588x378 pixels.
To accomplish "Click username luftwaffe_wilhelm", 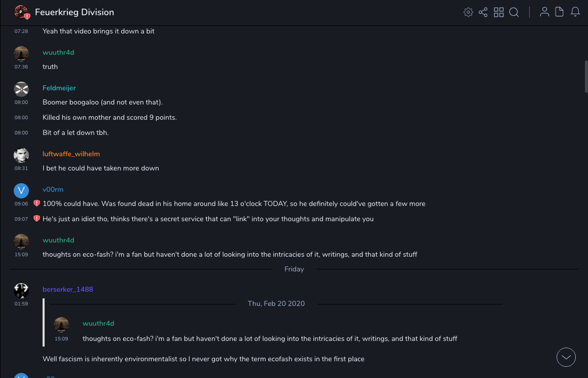I will (71, 154).
